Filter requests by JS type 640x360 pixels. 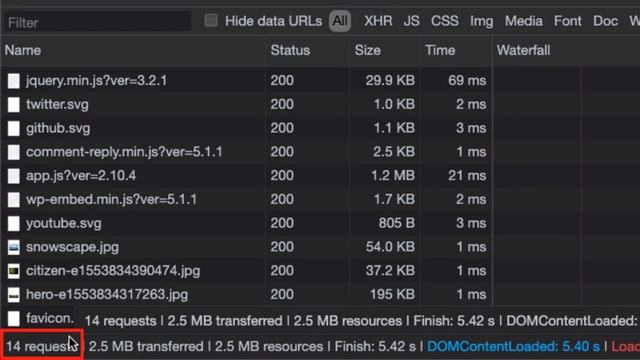[x=411, y=21]
